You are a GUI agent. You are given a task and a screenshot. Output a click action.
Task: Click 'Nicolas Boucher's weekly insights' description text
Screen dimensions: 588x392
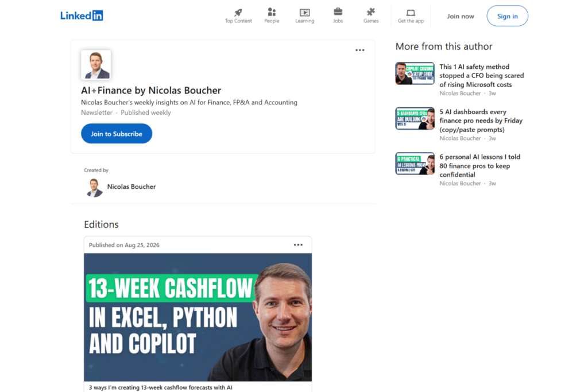click(x=189, y=102)
